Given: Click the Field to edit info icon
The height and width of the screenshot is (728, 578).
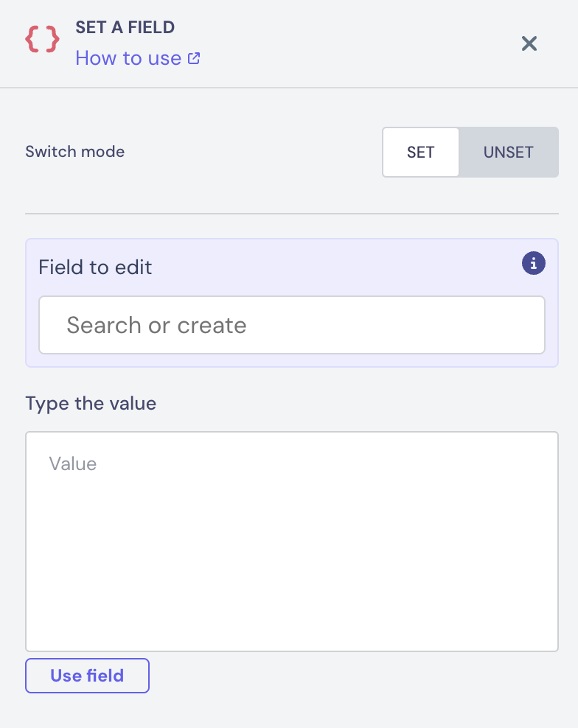Looking at the screenshot, I should (533, 262).
